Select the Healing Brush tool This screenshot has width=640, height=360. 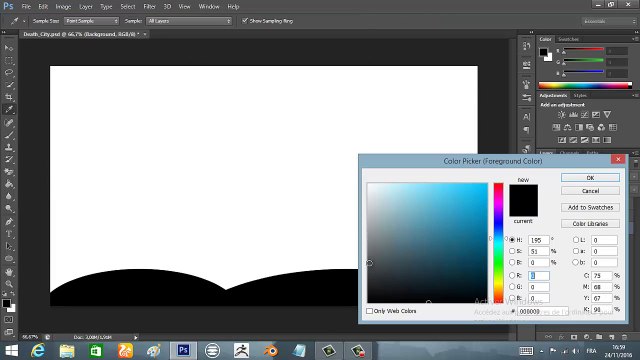[9, 122]
